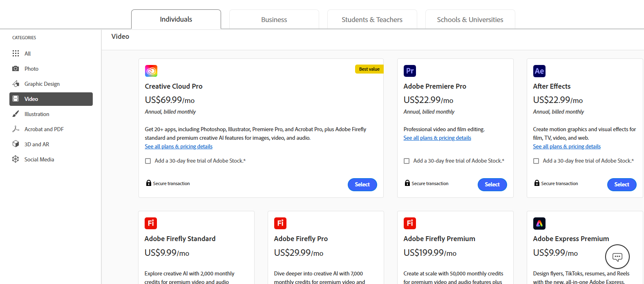Select the Graphic Design category
Screen dimensions: 644x284
pos(51,84)
